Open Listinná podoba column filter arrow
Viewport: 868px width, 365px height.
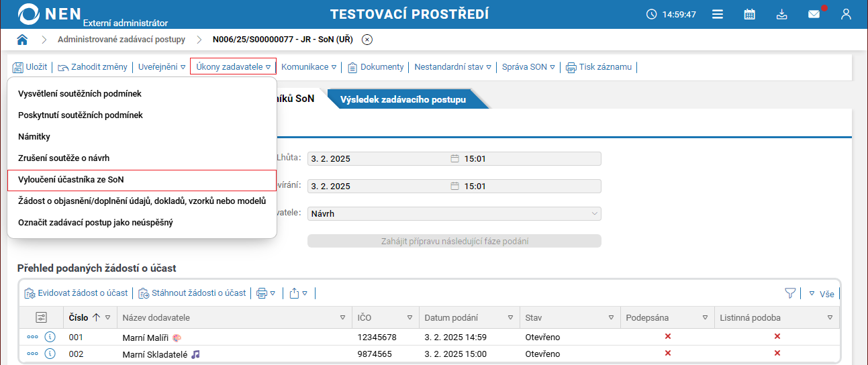pos(830,317)
